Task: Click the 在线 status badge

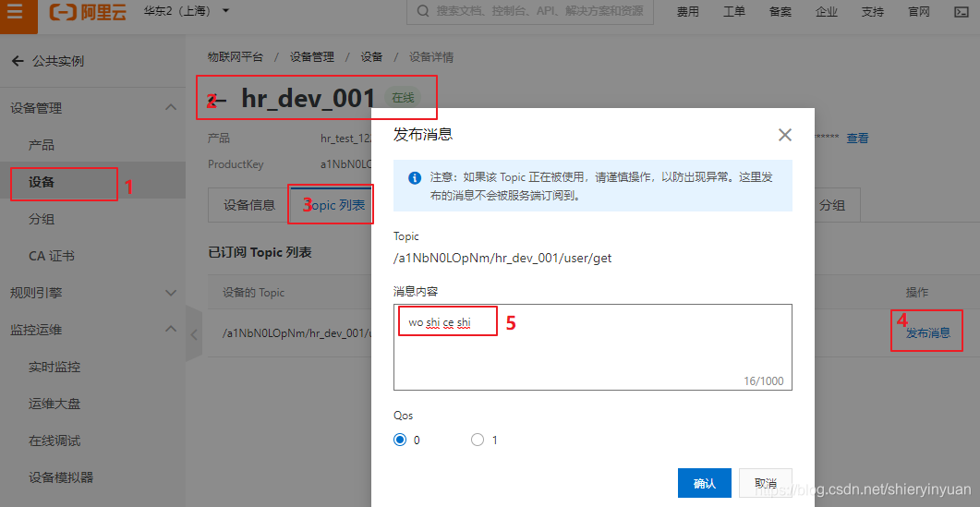Action: tap(403, 98)
